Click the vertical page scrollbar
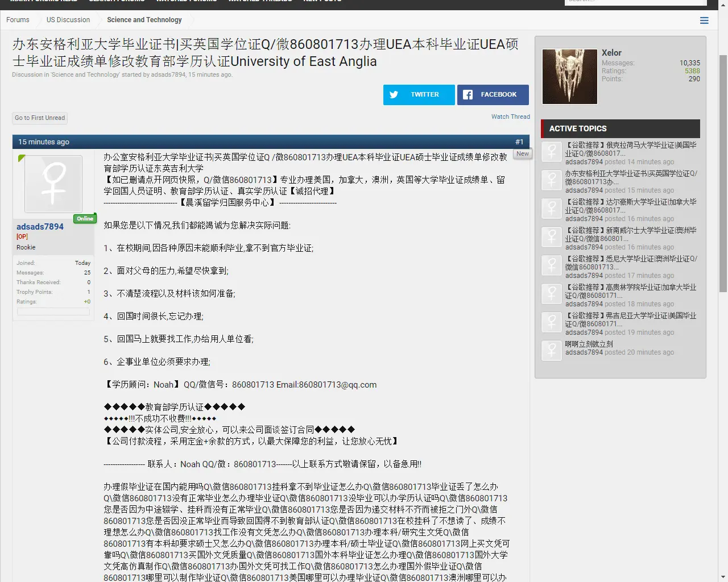The width and height of the screenshot is (728, 582). click(x=723, y=171)
